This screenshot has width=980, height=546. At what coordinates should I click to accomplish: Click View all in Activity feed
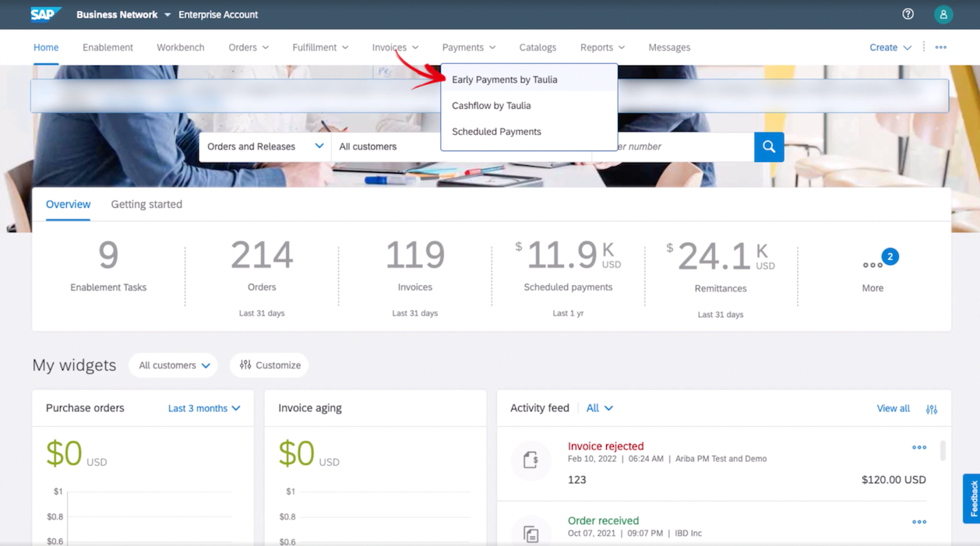(x=893, y=408)
